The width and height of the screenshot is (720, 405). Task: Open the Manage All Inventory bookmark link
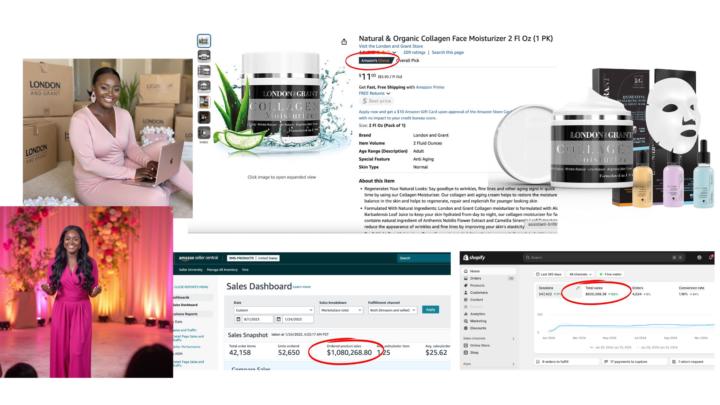click(x=222, y=270)
